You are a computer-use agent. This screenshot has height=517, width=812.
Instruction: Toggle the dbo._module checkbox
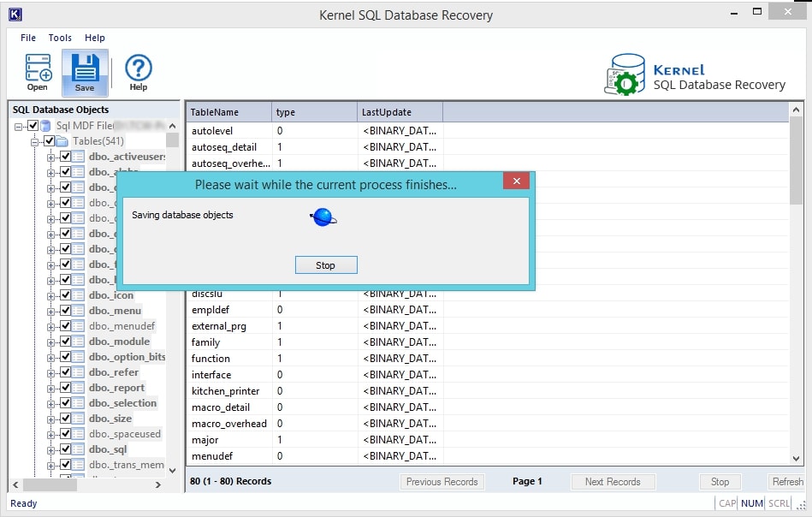(x=65, y=342)
